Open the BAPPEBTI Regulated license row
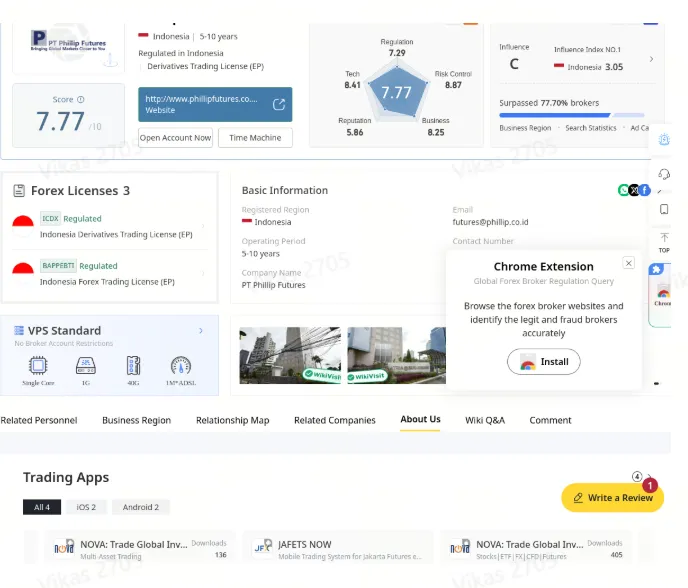This screenshot has width=688, height=588. coord(110,273)
